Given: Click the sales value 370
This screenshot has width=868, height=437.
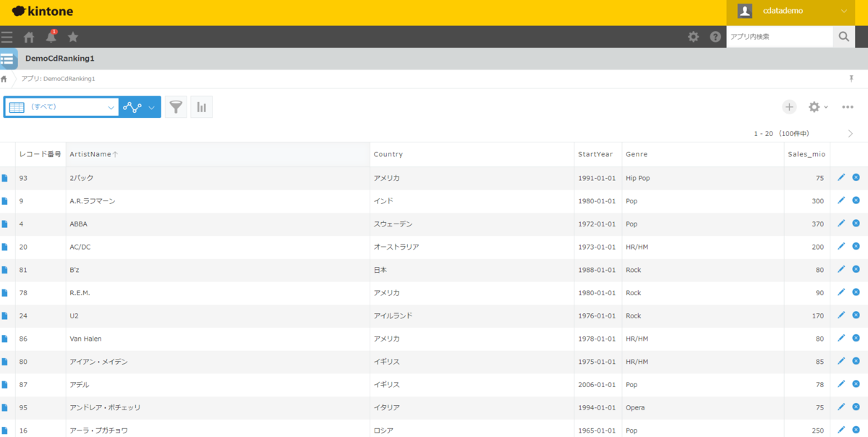Looking at the screenshot, I should click(817, 224).
